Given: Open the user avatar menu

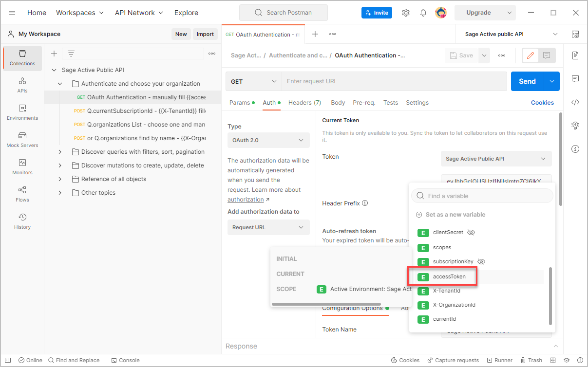Looking at the screenshot, I should pos(441,13).
